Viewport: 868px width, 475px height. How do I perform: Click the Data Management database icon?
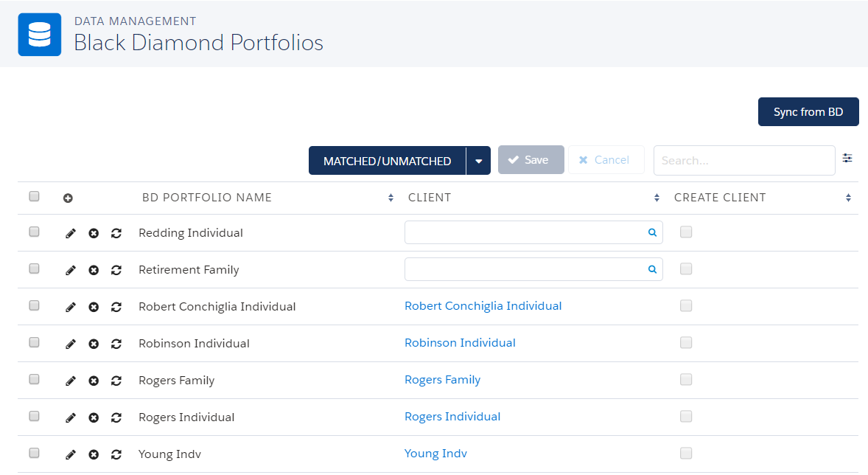pyautogui.click(x=39, y=35)
